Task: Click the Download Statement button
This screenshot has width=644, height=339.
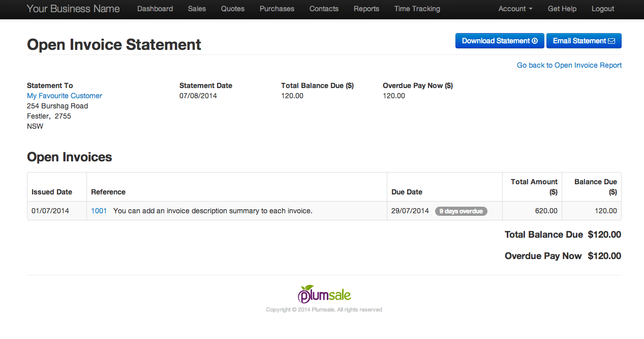Action: point(500,41)
